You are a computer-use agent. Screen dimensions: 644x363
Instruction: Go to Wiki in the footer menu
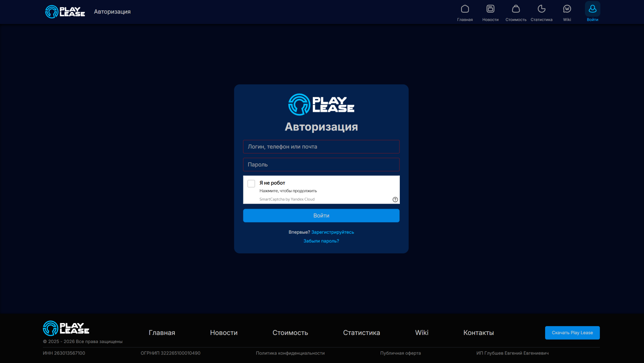click(x=422, y=333)
